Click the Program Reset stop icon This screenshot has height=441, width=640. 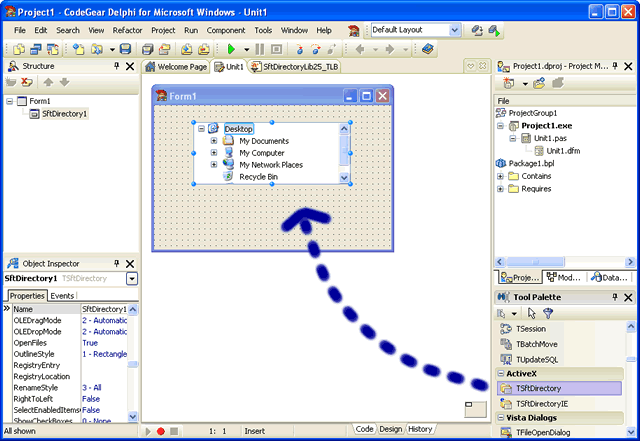click(277, 49)
